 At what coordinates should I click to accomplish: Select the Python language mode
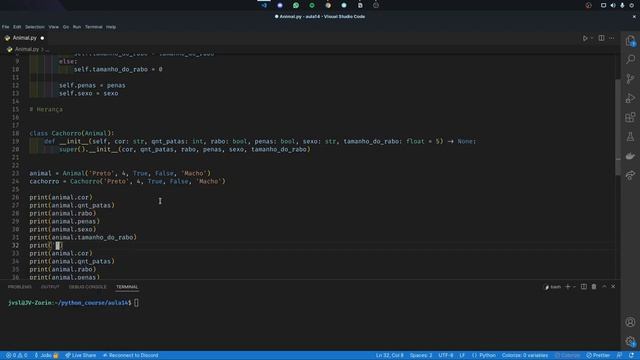coord(484,356)
